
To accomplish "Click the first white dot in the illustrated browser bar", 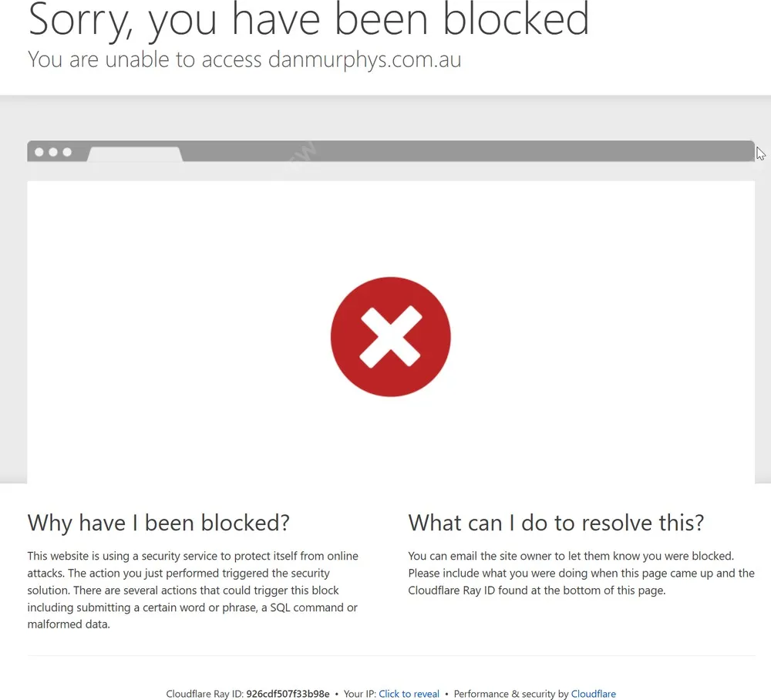I will 39,152.
